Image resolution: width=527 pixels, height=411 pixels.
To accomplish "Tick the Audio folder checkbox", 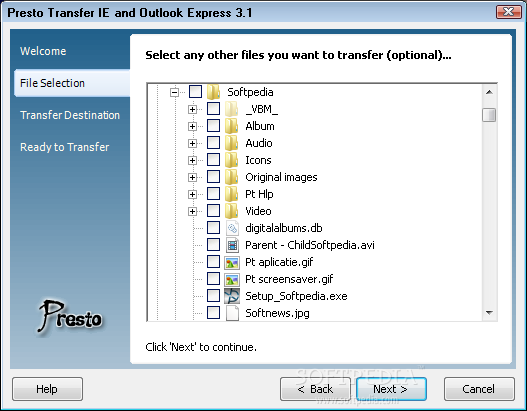I will (213, 142).
